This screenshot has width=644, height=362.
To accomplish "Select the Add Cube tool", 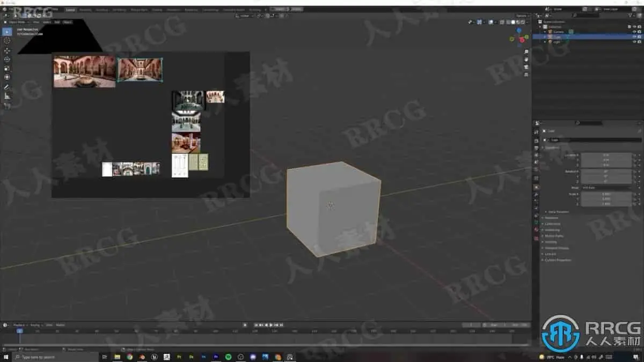I will point(7,106).
